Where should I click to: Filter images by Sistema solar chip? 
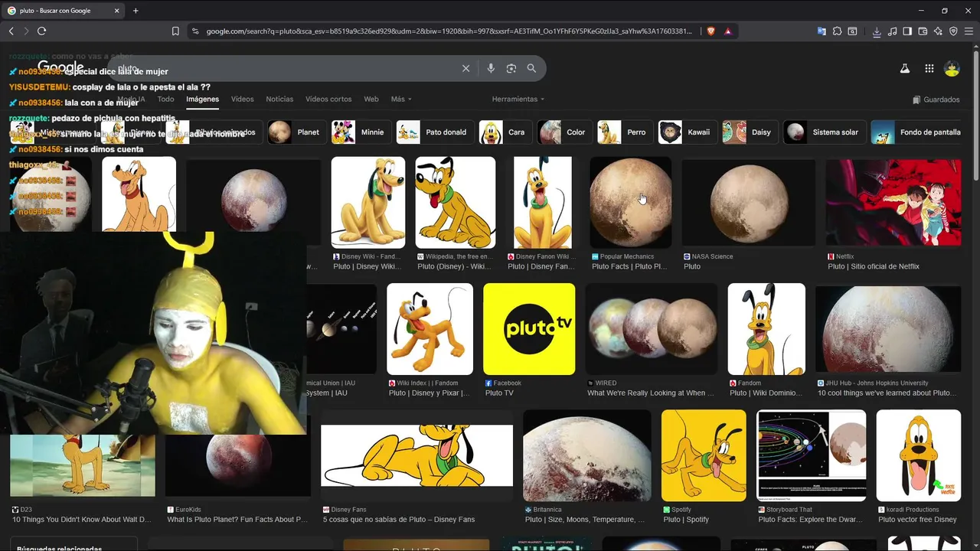click(x=825, y=132)
